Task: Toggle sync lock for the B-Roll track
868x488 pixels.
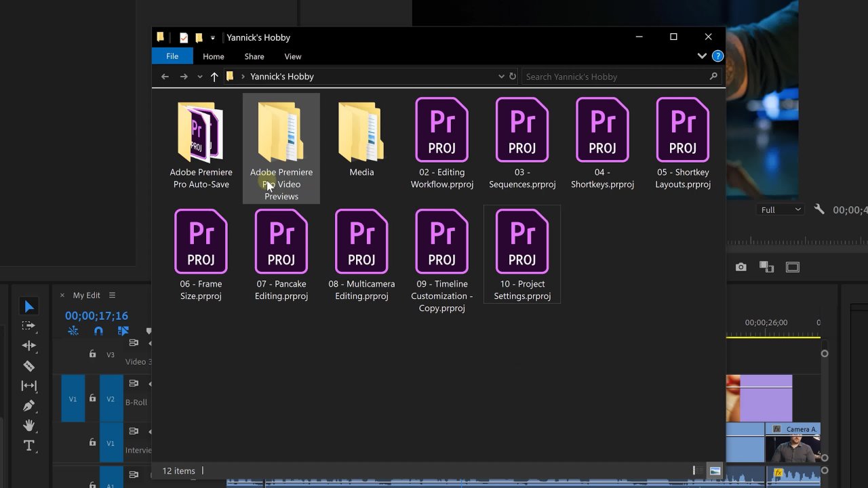Action: (x=134, y=384)
